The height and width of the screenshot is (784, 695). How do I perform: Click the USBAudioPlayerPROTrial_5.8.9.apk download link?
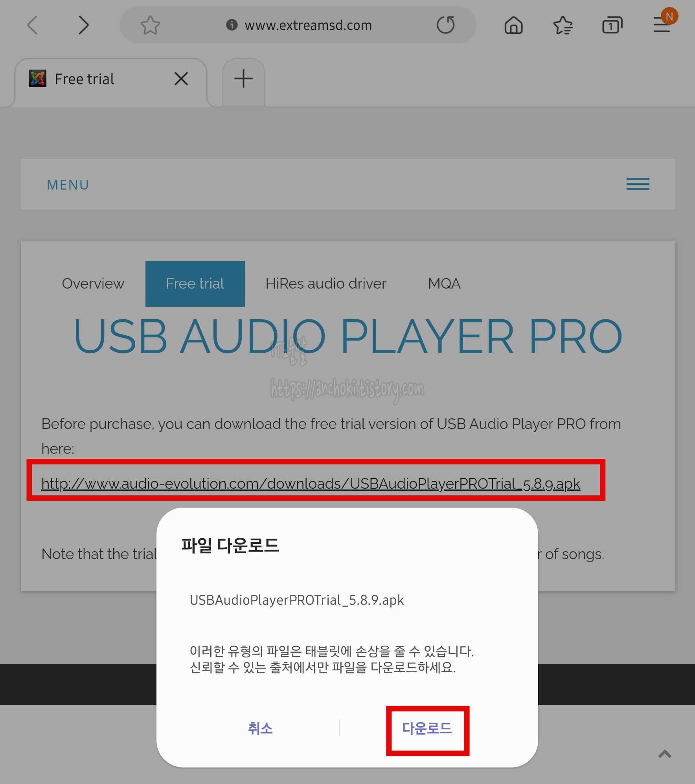pyautogui.click(x=311, y=483)
